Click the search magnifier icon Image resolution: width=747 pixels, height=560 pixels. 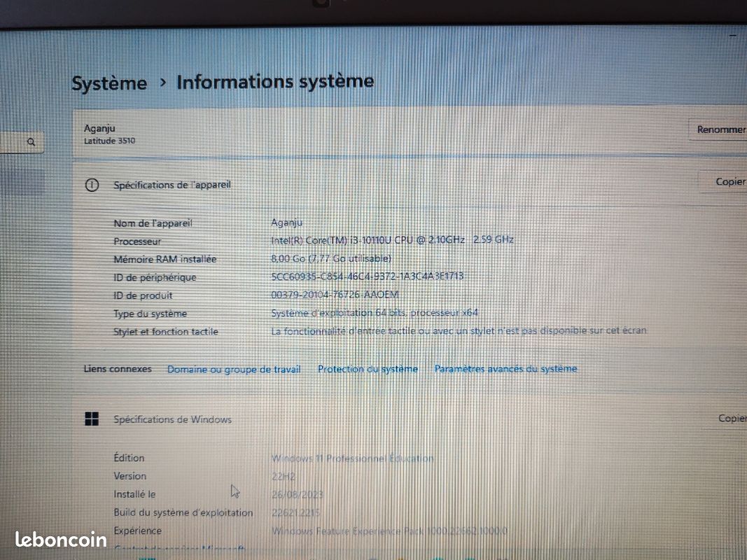(31, 142)
